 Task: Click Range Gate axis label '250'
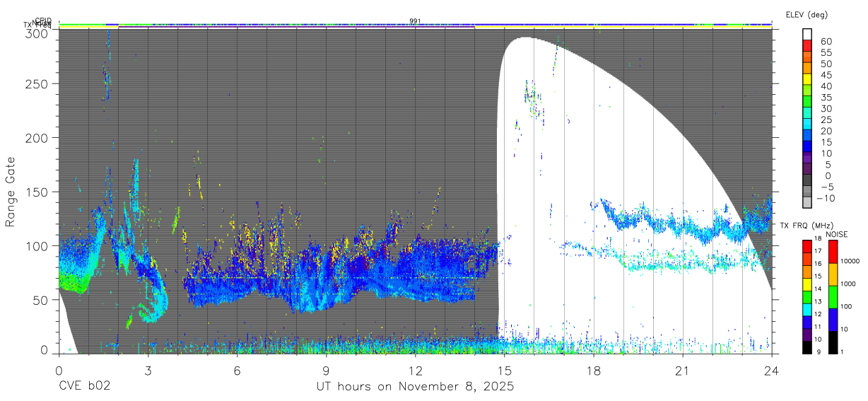(37, 84)
